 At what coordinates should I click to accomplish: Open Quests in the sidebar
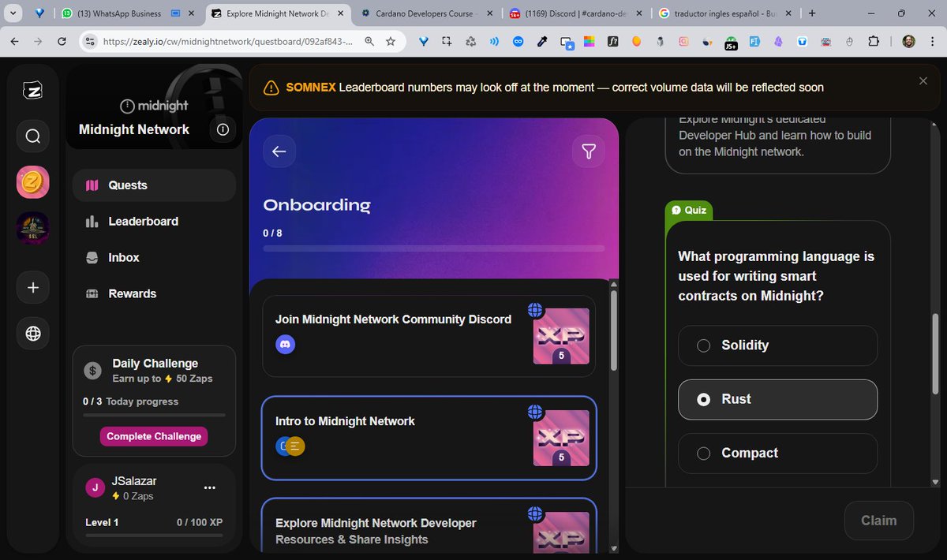154,185
